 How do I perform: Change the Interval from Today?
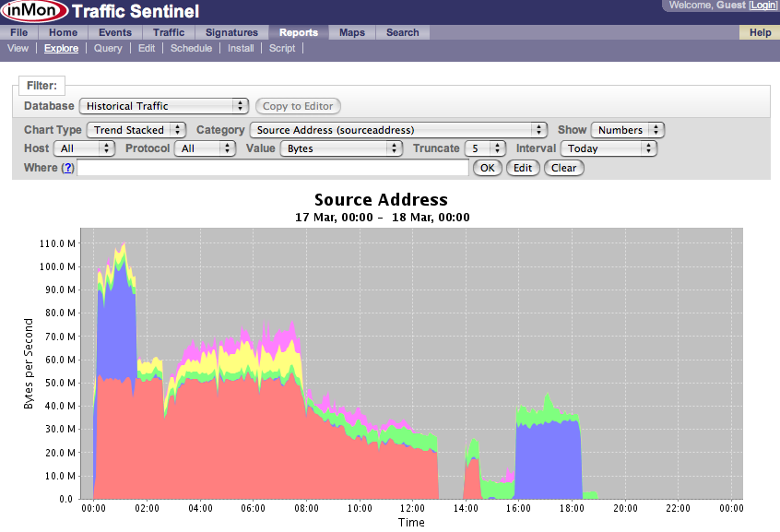click(x=608, y=148)
